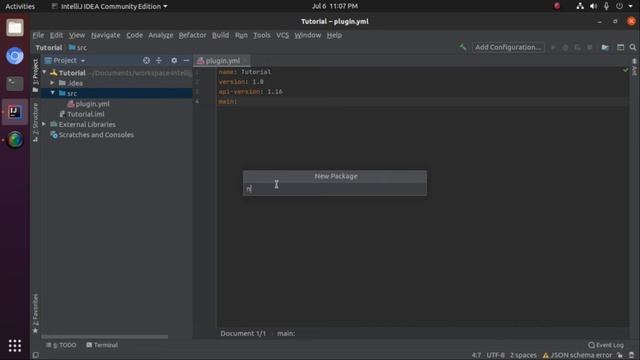This screenshot has width=640, height=360.
Task: Click the Favorites side tab
Action: tap(36, 313)
